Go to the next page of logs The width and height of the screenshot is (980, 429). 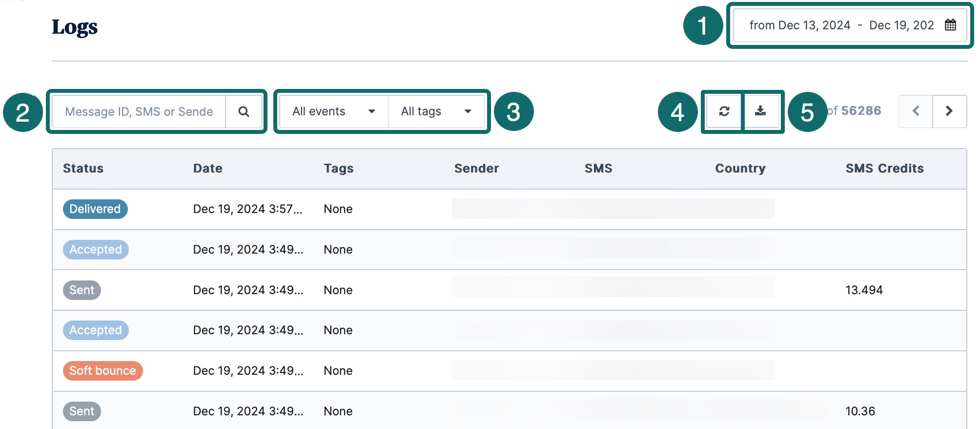(949, 111)
